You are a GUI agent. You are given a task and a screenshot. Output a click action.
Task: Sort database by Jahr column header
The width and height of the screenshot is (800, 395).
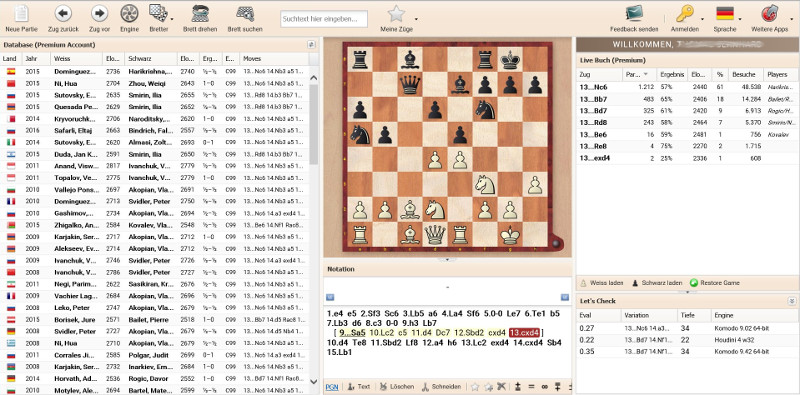36,59
